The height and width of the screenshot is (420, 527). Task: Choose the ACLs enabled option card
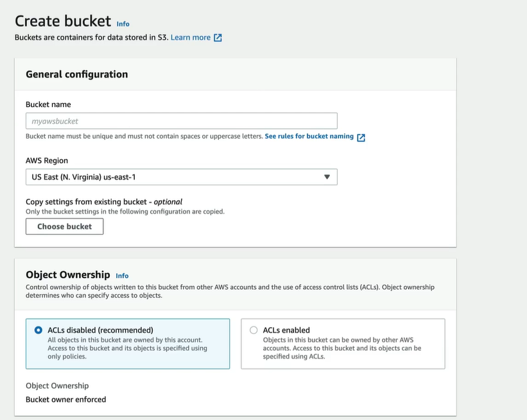coord(343,344)
